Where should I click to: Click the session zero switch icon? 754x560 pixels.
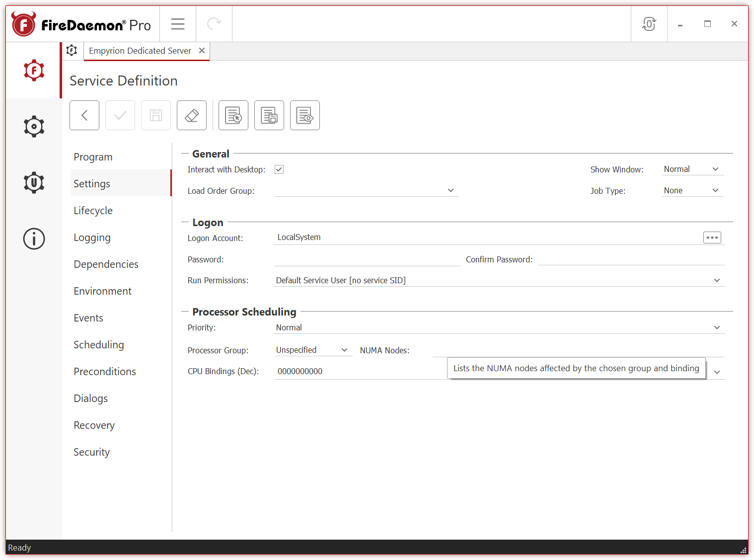(x=649, y=24)
